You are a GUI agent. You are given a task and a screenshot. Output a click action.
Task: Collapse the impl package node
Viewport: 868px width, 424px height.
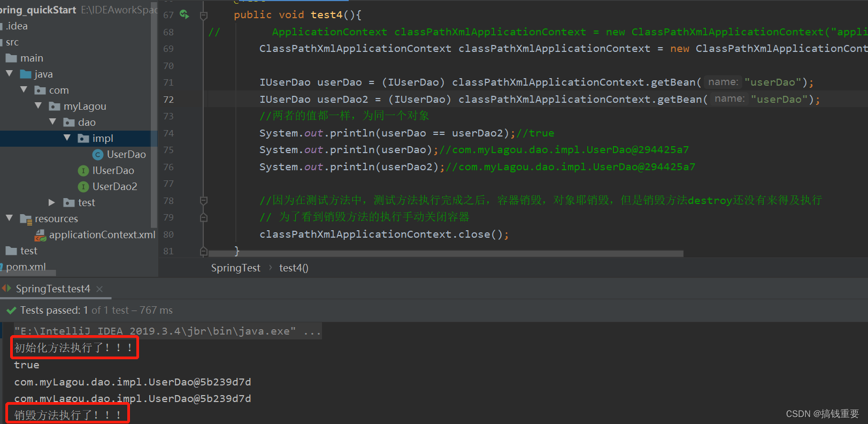click(x=67, y=138)
